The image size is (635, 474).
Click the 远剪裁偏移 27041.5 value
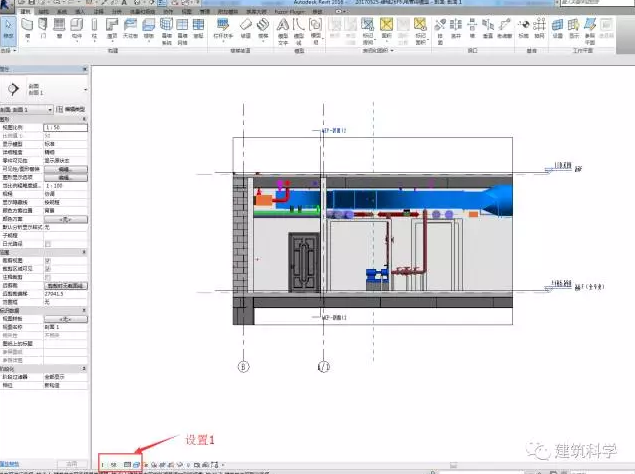(x=66, y=294)
